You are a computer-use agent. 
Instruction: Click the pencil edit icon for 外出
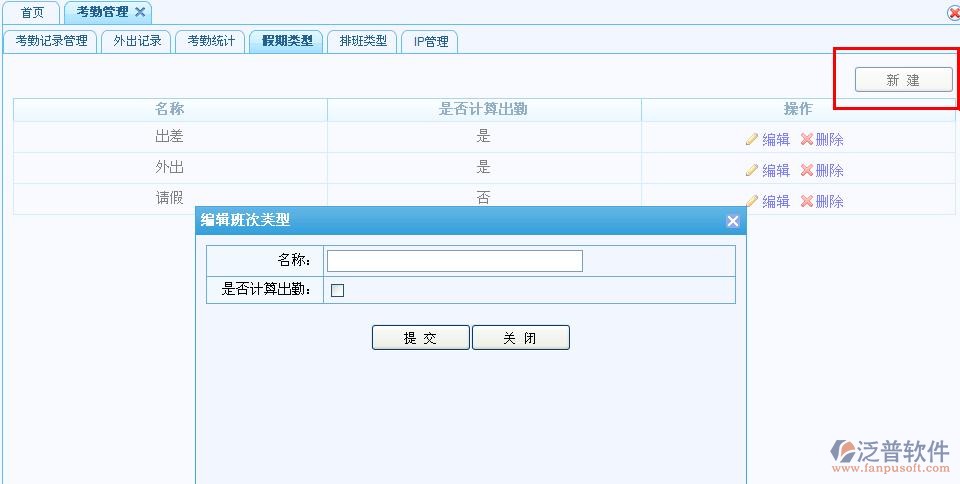pos(752,170)
